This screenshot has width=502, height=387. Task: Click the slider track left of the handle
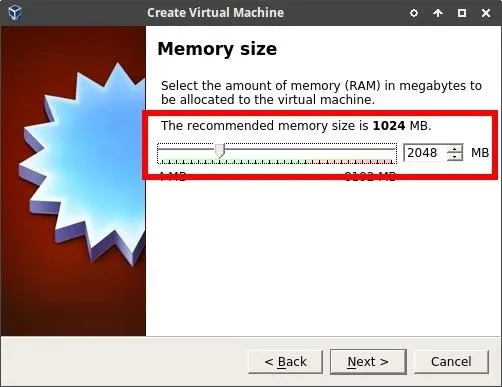(186, 149)
